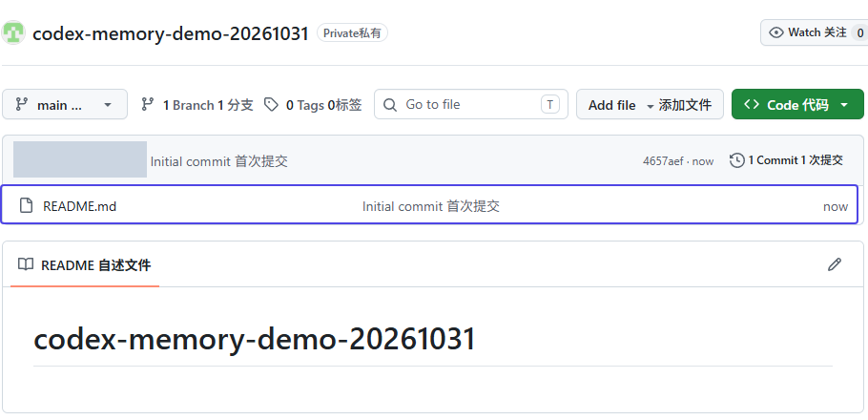Screen dimensions: 868x420
Task: Open the main branch dropdown
Action: 65,104
